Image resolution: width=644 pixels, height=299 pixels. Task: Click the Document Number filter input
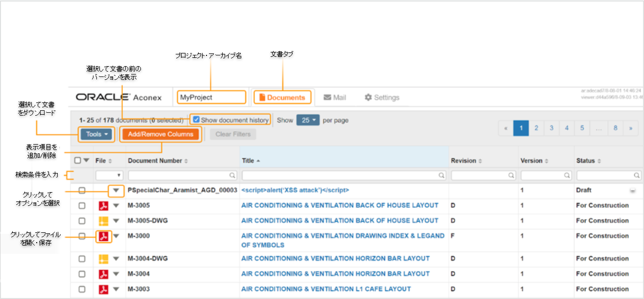(183, 175)
